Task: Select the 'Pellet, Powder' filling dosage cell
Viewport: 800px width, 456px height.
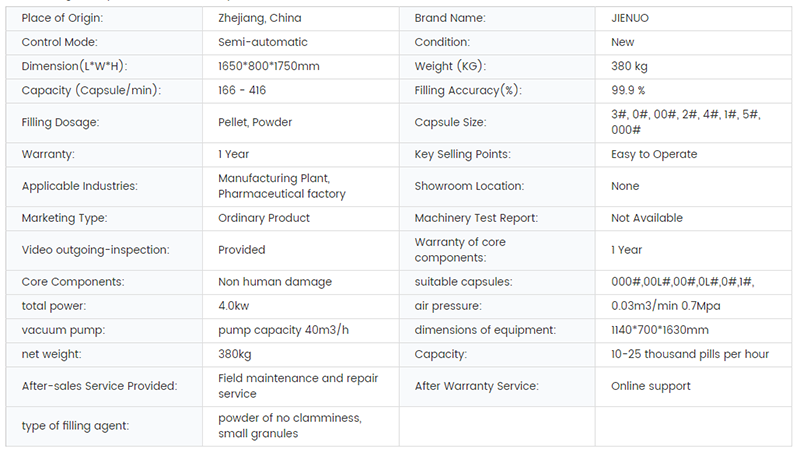Action: pyautogui.click(x=255, y=122)
